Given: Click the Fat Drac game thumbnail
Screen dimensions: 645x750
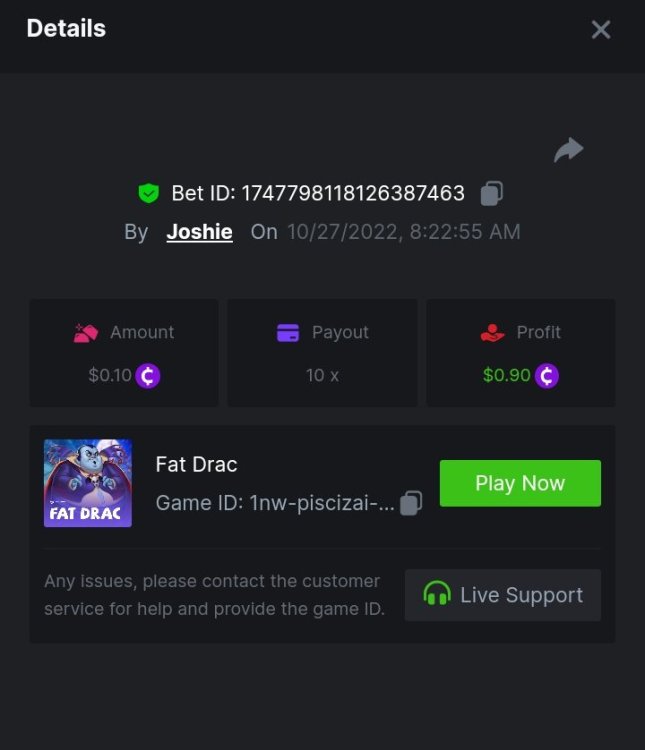Looking at the screenshot, I should pos(88,483).
